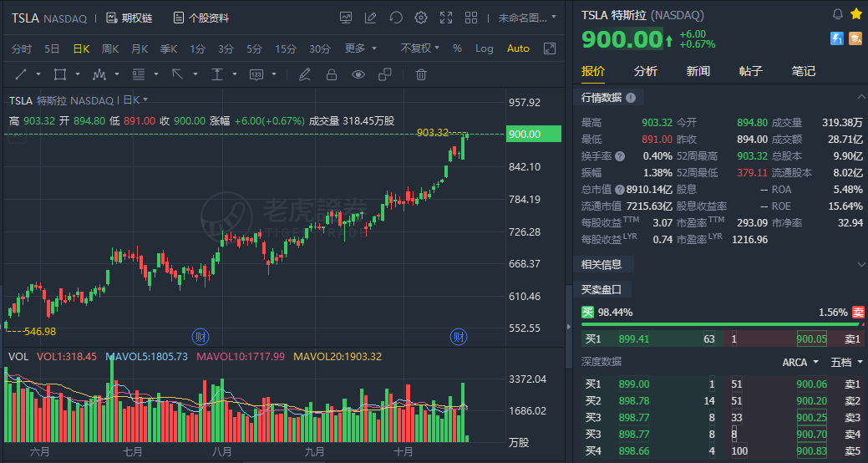Select the trend line drawing tool
Image resolution: width=868 pixels, height=463 pixels.
click(x=21, y=74)
